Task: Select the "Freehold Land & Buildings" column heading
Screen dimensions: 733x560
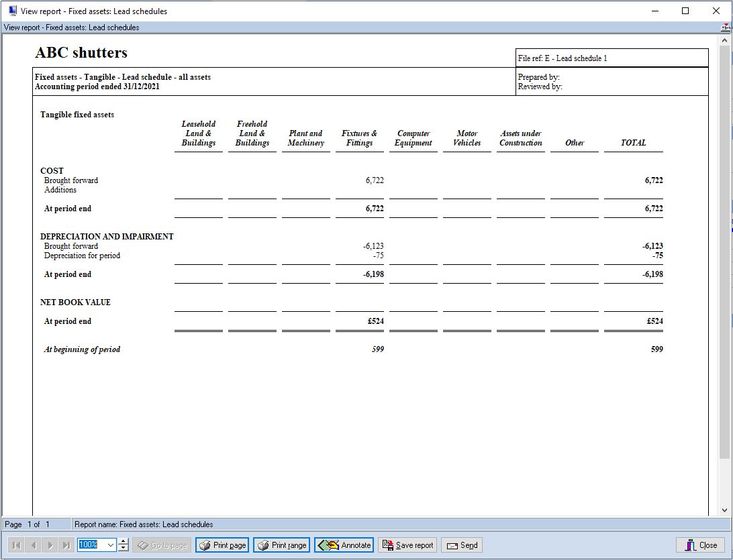Action: (x=252, y=133)
